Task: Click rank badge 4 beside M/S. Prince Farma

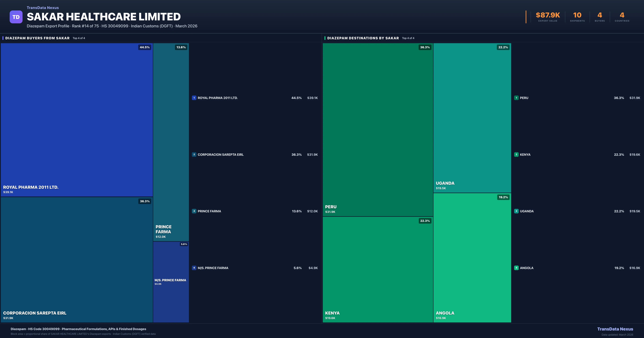Action: [194, 268]
